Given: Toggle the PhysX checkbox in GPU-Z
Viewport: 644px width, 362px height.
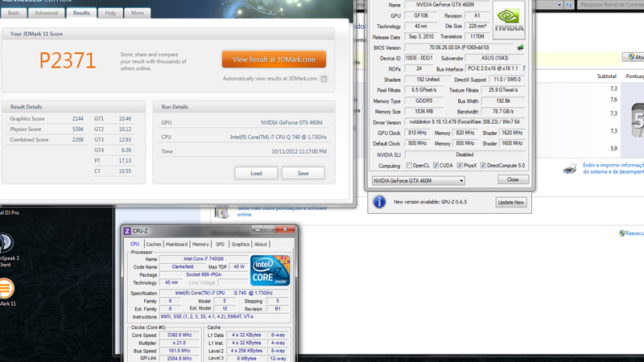Looking at the screenshot, I should tap(460, 166).
